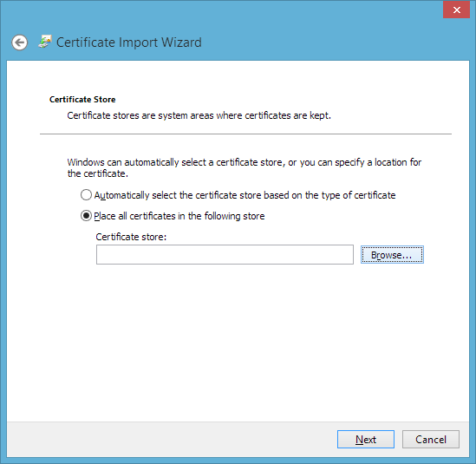Click the Certificate Store heading

tap(82, 100)
